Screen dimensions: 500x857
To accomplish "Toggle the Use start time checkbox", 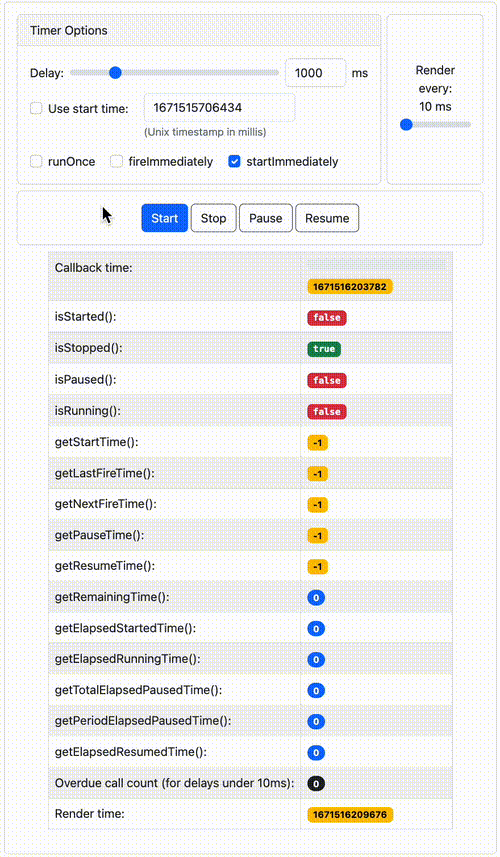I will [x=36, y=108].
